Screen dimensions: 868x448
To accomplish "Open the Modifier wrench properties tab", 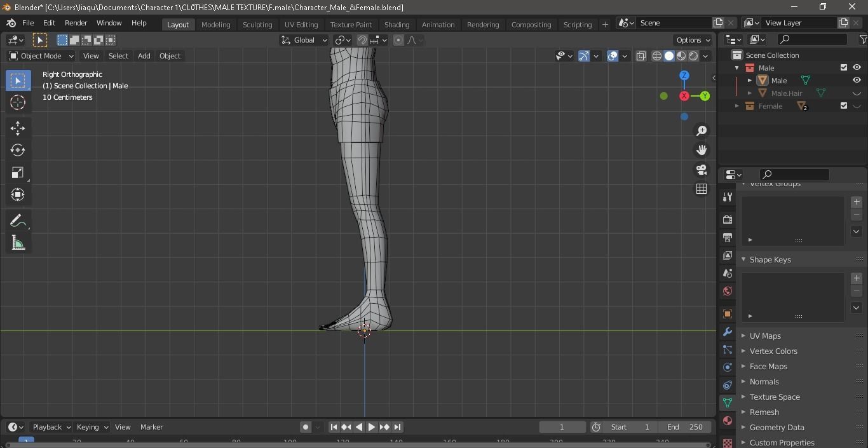I will [x=728, y=332].
